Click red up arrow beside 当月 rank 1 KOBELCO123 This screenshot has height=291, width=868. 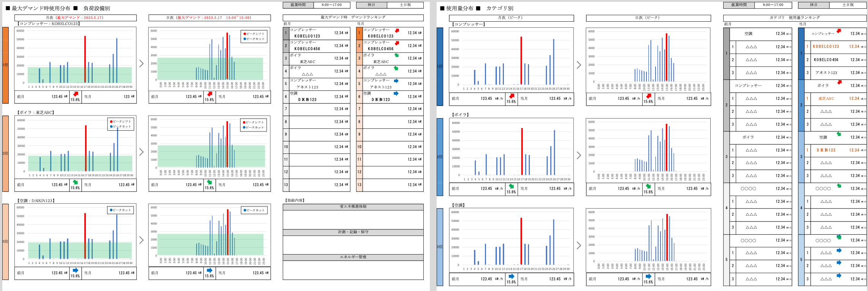tap(397, 30)
